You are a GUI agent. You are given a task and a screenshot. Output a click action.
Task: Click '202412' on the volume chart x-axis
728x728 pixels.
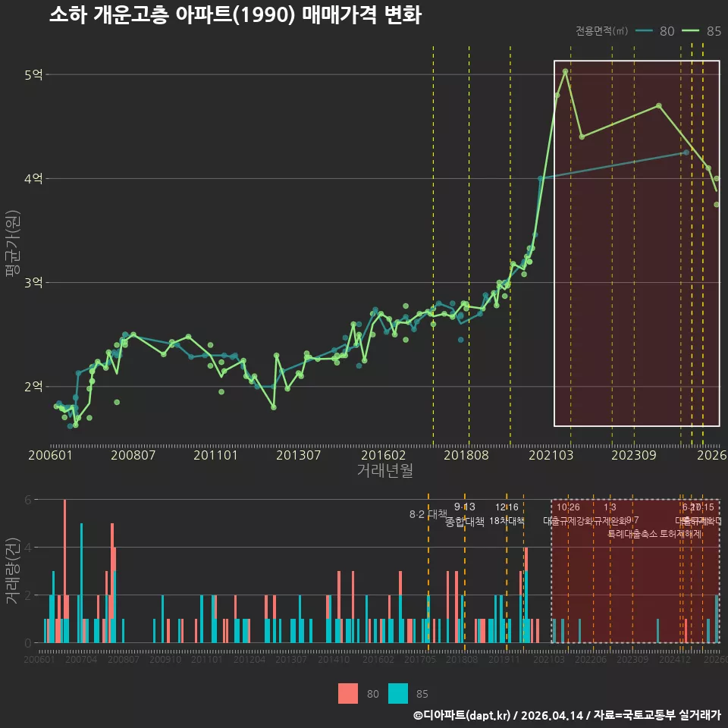click(x=675, y=659)
